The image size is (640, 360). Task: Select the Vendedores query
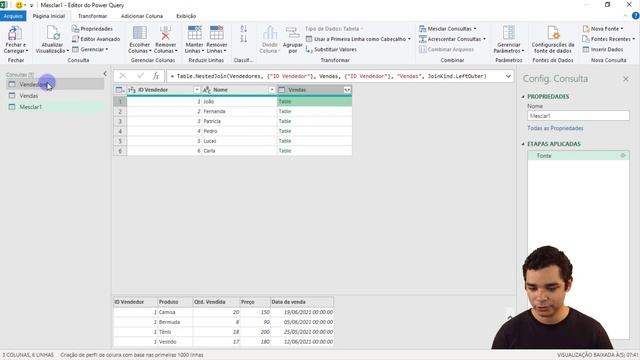[55, 84]
